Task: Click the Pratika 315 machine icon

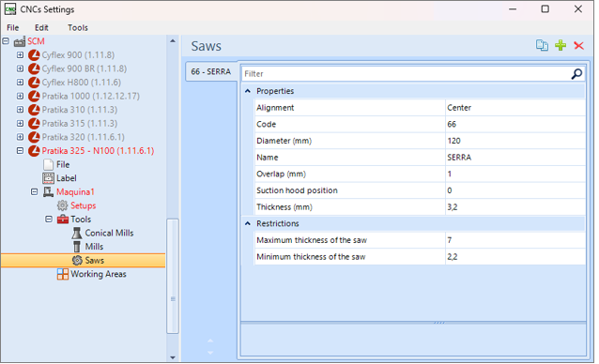Action: click(x=34, y=124)
